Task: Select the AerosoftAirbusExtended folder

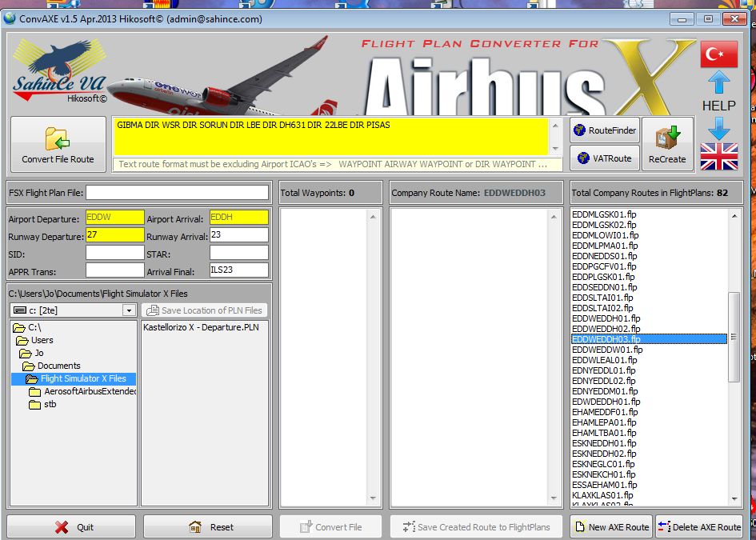Action: [82, 391]
